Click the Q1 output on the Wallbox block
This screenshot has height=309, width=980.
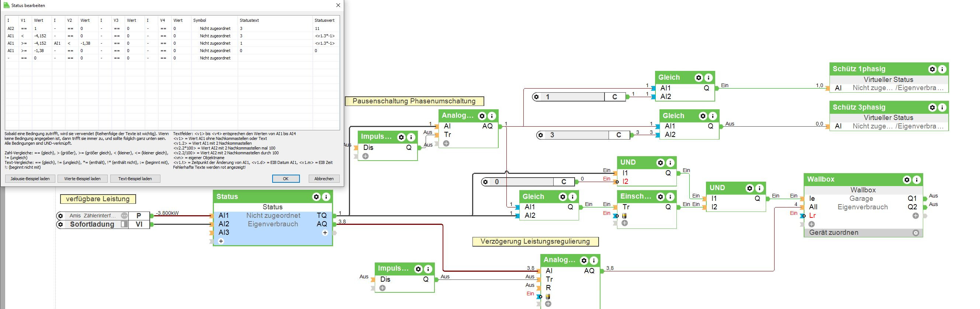point(912,199)
